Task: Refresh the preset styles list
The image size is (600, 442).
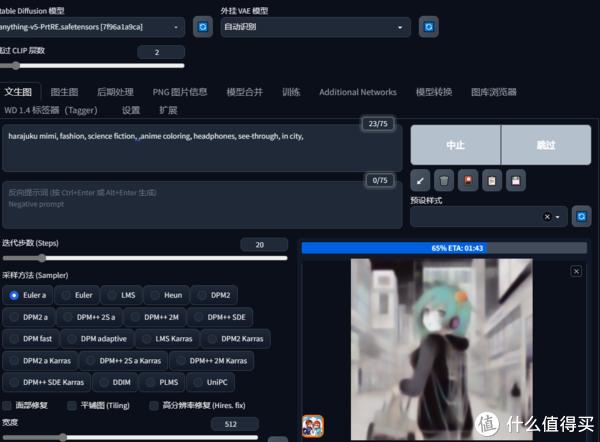Action: 581,217
